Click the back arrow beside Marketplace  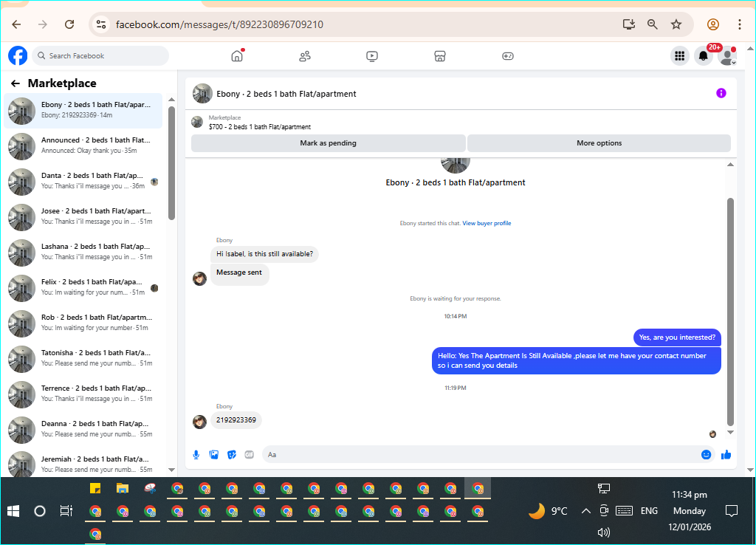16,83
